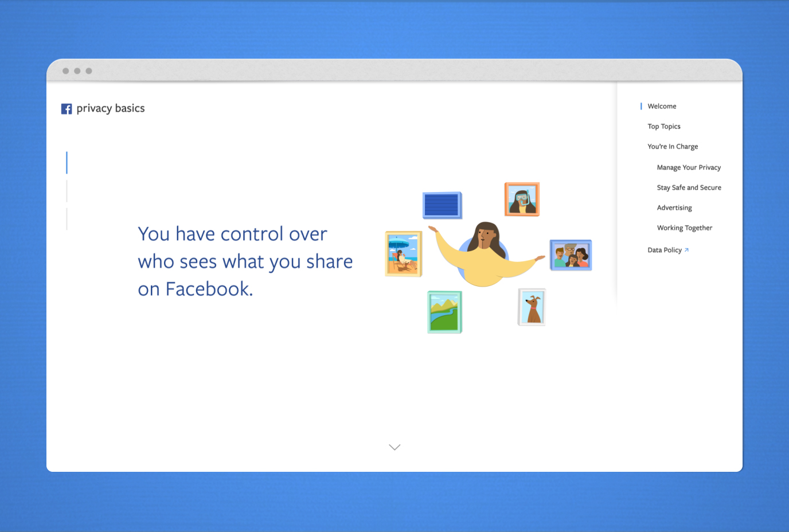Select the green landscape river picture

(444, 312)
